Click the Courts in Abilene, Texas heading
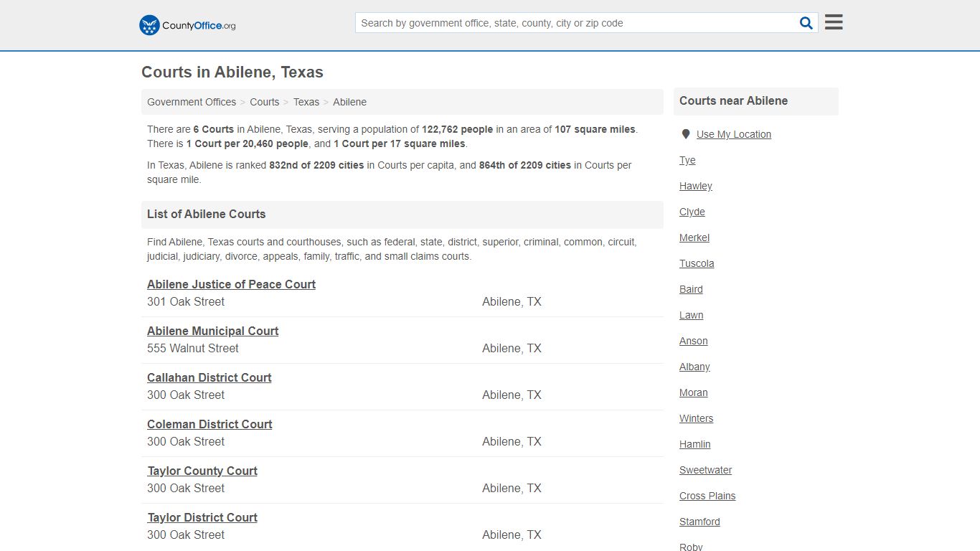Screen dimensions: 980x551 232,72
